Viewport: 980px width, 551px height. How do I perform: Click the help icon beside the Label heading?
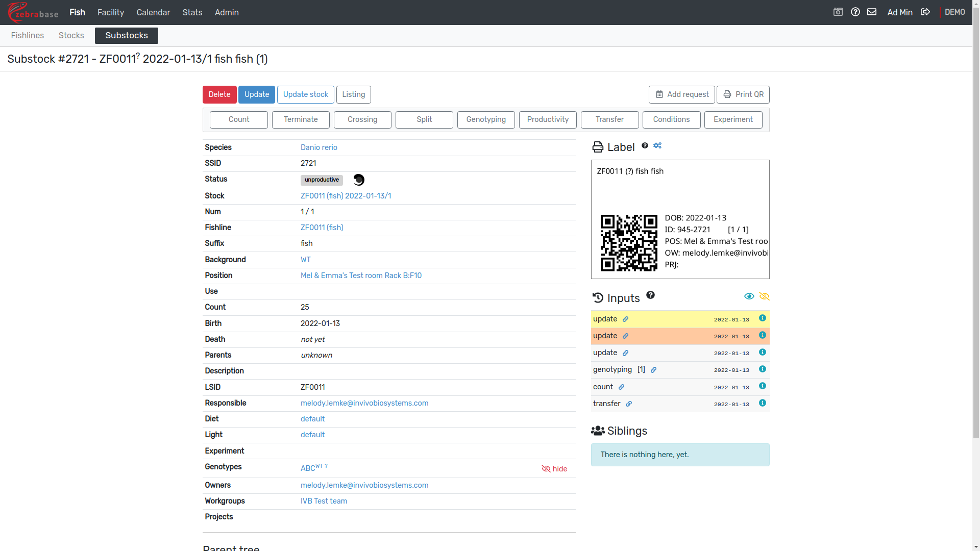click(645, 146)
